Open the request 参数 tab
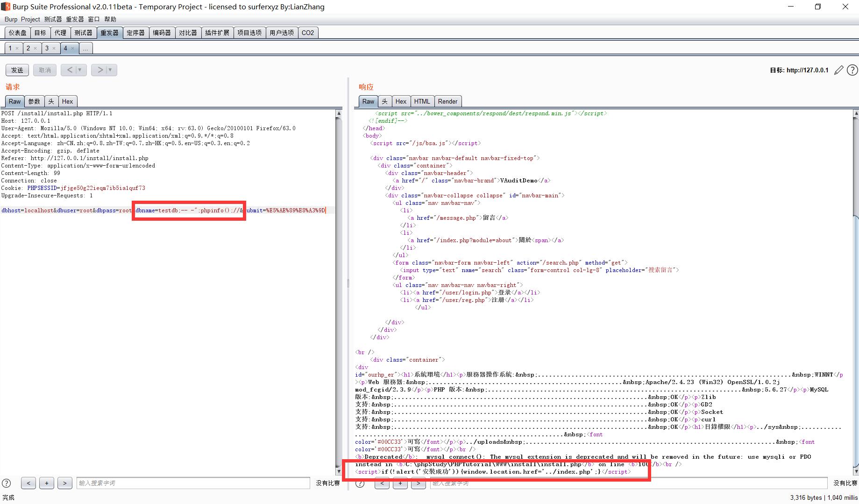 (x=34, y=101)
